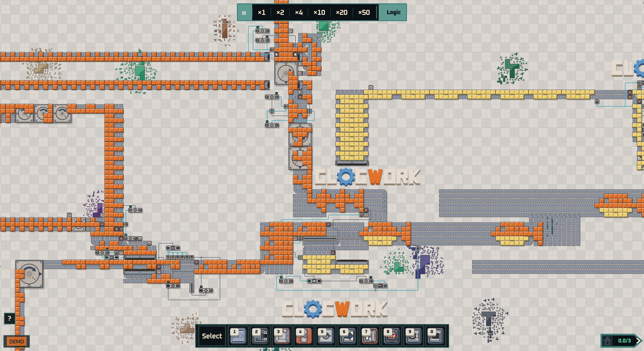Activate the Select tool

click(212, 336)
